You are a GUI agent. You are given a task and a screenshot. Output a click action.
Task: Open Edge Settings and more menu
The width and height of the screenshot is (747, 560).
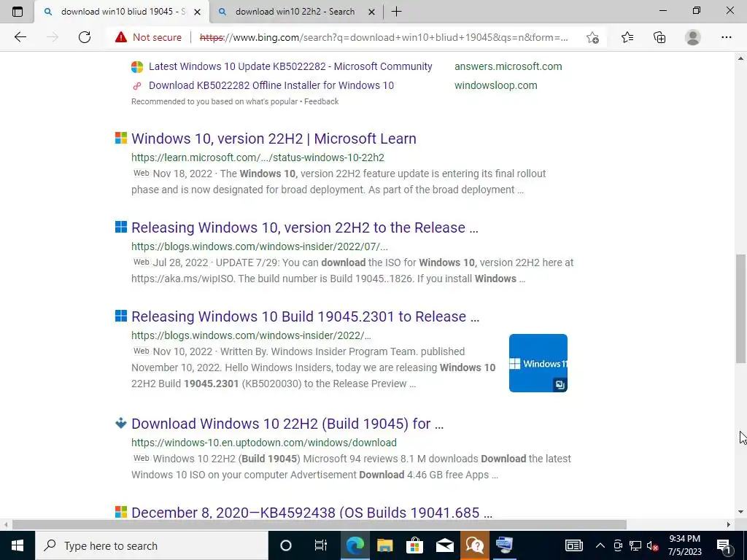(726, 37)
